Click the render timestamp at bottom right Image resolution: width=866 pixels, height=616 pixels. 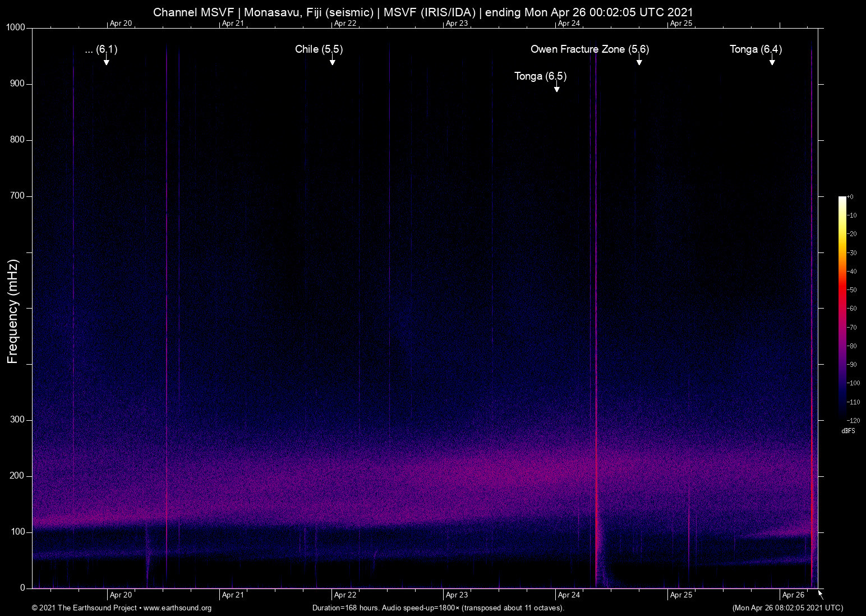coord(787,608)
